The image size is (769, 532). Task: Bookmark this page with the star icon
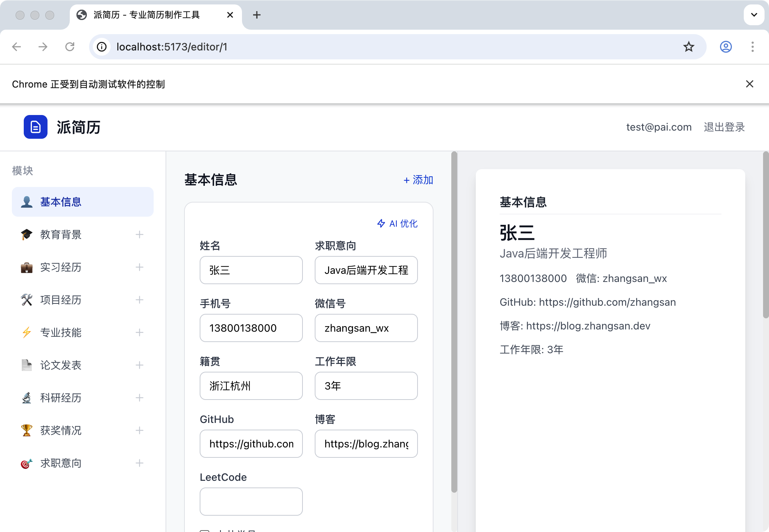click(x=688, y=47)
